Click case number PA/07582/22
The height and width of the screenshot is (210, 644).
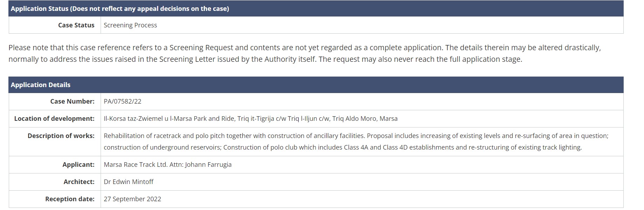(x=123, y=101)
